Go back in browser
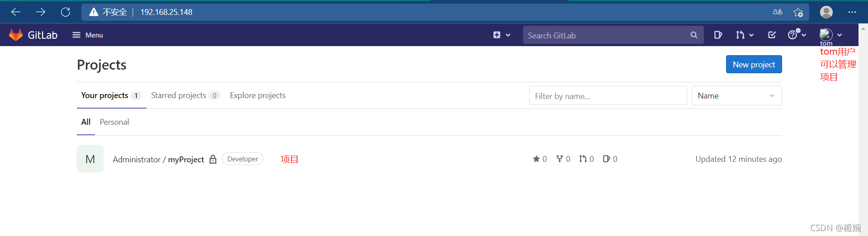The height and width of the screenshot is (236, 868). tap(16, 12)
